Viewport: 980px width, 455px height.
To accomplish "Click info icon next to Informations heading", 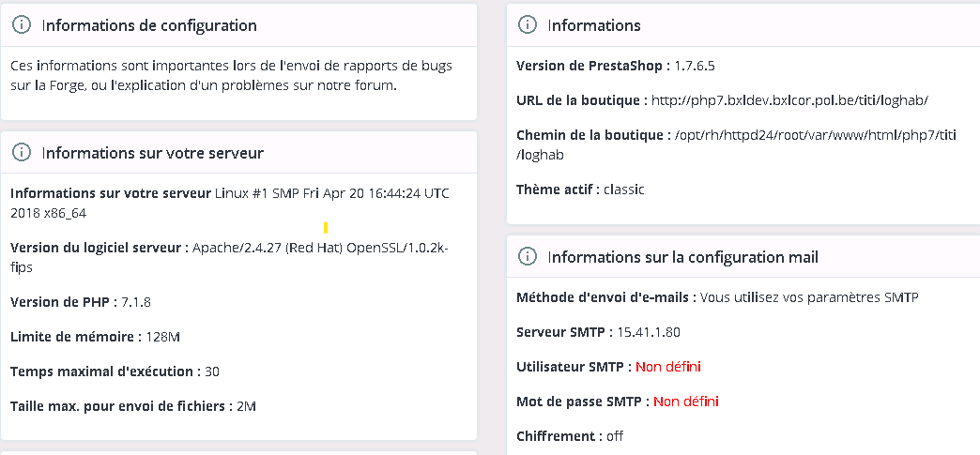I will [528, 25].
